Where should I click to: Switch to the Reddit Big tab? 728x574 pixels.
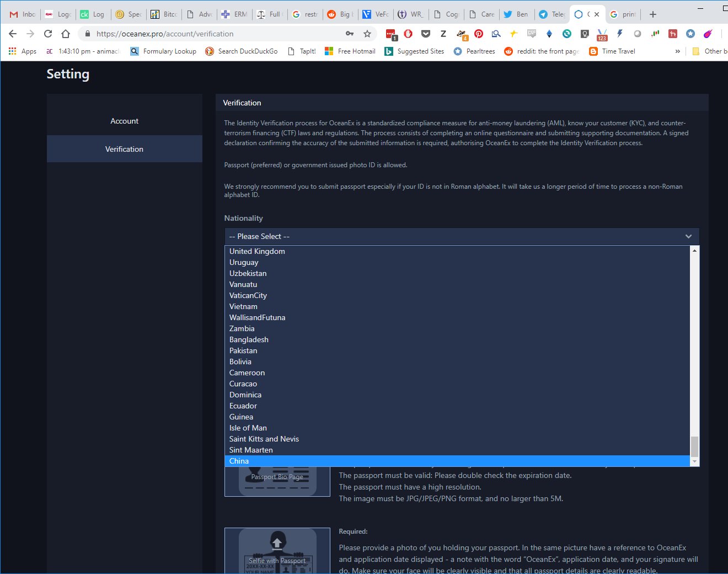(x=340, y=14)
